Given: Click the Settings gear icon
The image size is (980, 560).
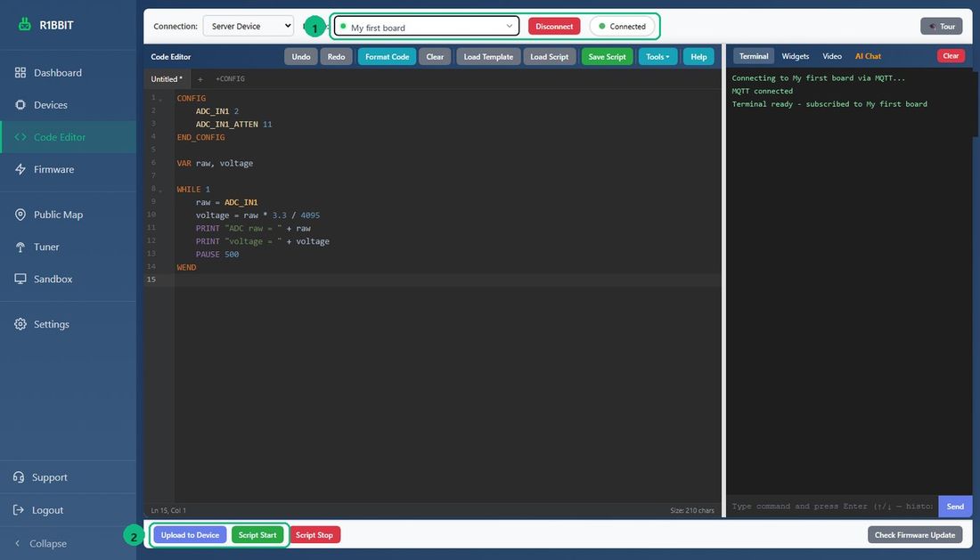Looking at the screenshot, I should click(x=20, y=324).
